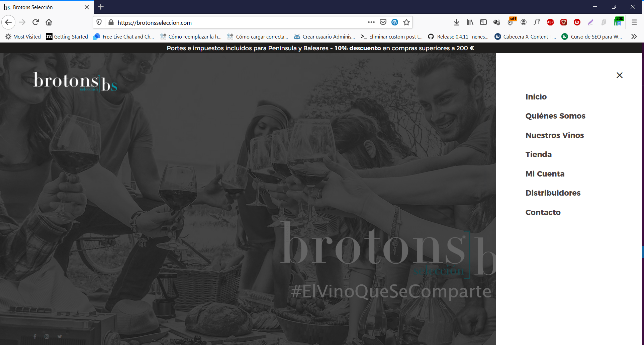Image resolution: width=644 pixels, height=345 pixels.
Task: Open Cabecera X-Content-T bookmark
Action: [x=525, y=37]
